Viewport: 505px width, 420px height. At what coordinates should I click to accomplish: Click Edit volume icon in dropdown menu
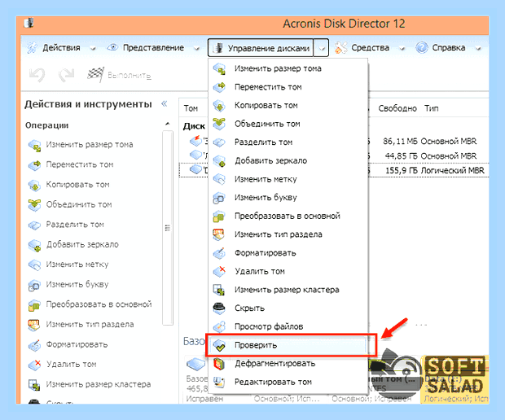(x=219, y=382)
